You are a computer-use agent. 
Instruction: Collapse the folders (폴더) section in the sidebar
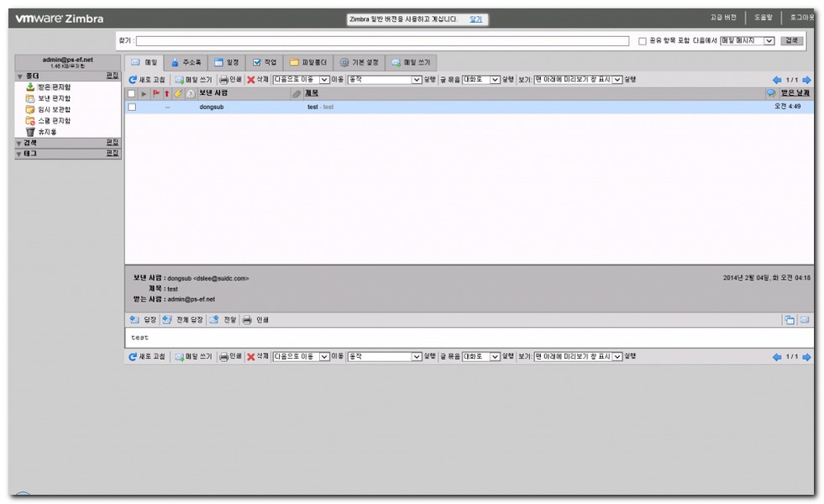[x=20, y=76]
